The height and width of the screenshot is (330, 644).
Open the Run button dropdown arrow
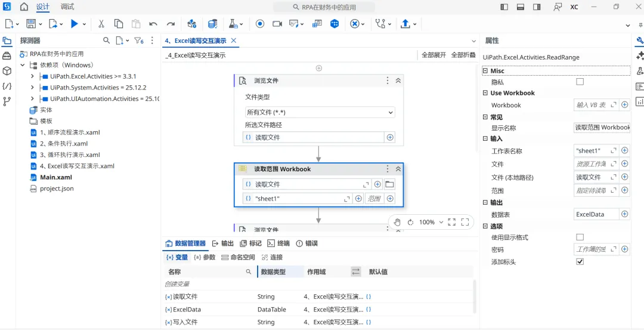[x=84, y=24]
